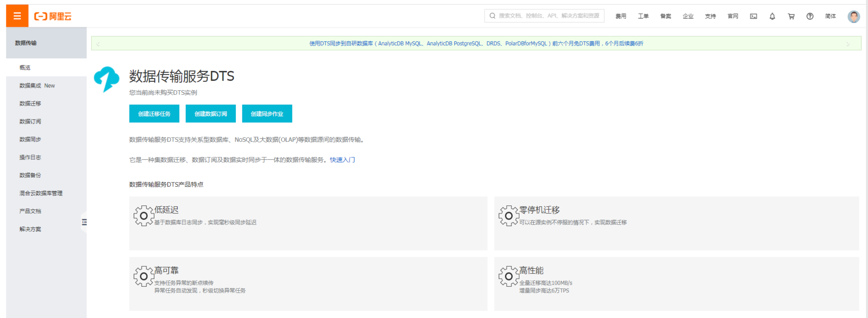Open the shopping cart icon
The image size is (868, 318).
click(791, 16)
